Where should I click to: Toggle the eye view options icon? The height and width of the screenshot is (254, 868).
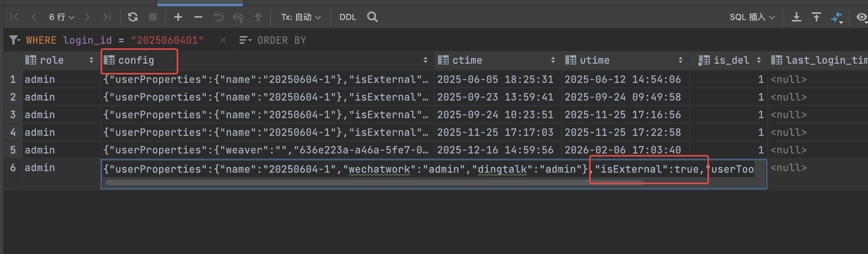pos(861,17)
